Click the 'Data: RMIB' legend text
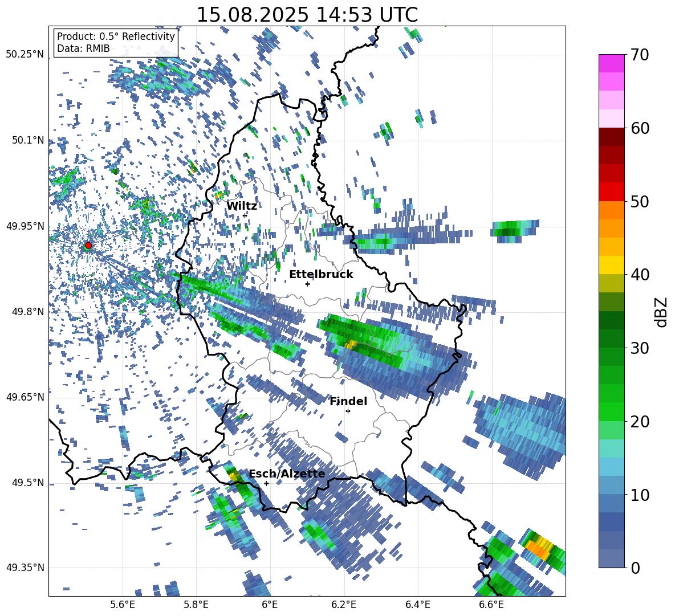The height and width of the screenshot is (616, 675). (x=83, y=48)
